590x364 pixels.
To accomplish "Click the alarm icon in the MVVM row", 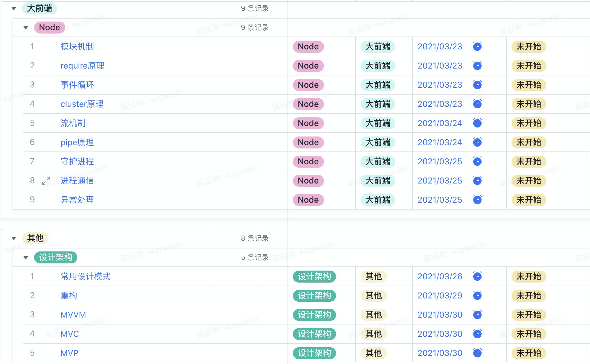I will (477, 315).
